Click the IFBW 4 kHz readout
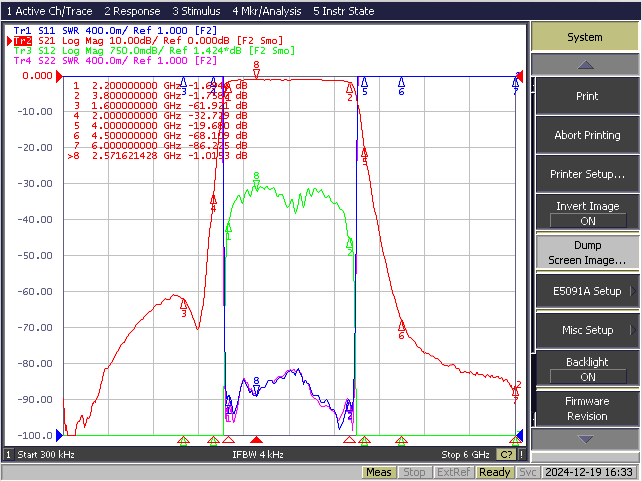The height and width of the screenshot is (481, 642). coord(258,454)
